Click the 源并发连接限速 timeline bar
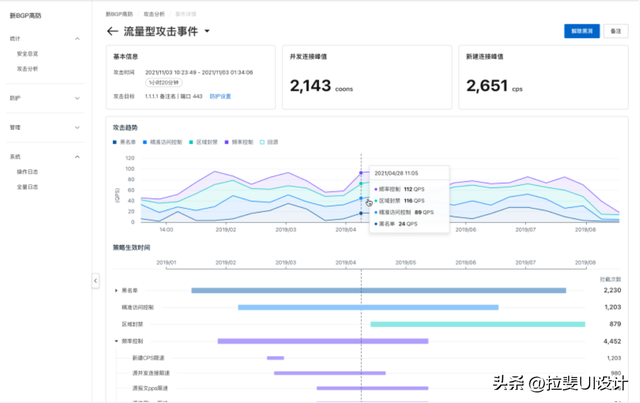This screenshot has width=640, height=403. click(330, 373)
